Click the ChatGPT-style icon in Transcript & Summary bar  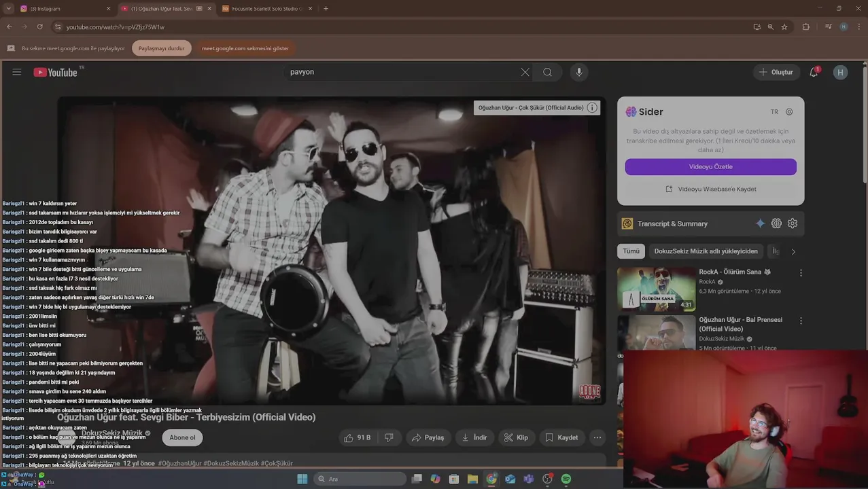tap(776, 223)
